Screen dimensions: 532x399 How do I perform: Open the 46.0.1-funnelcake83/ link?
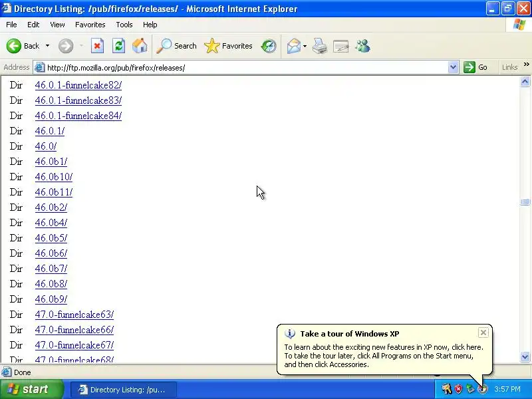[78, 100]
